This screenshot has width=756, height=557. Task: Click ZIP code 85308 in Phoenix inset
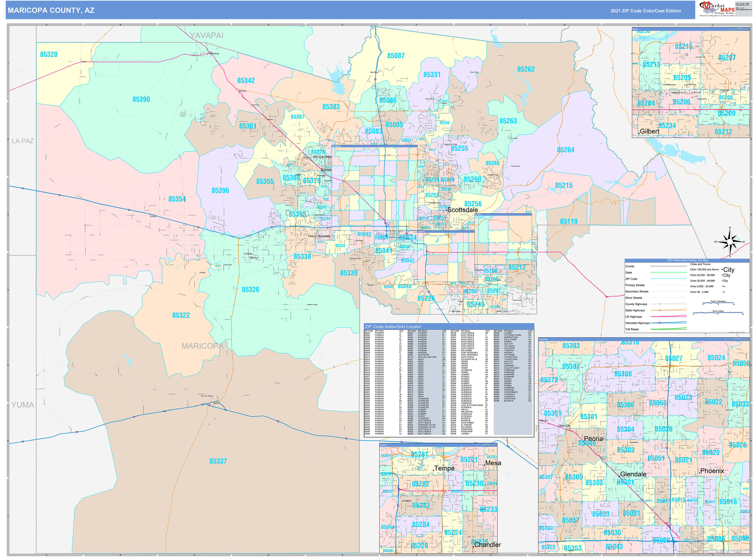tap(623, 374)
